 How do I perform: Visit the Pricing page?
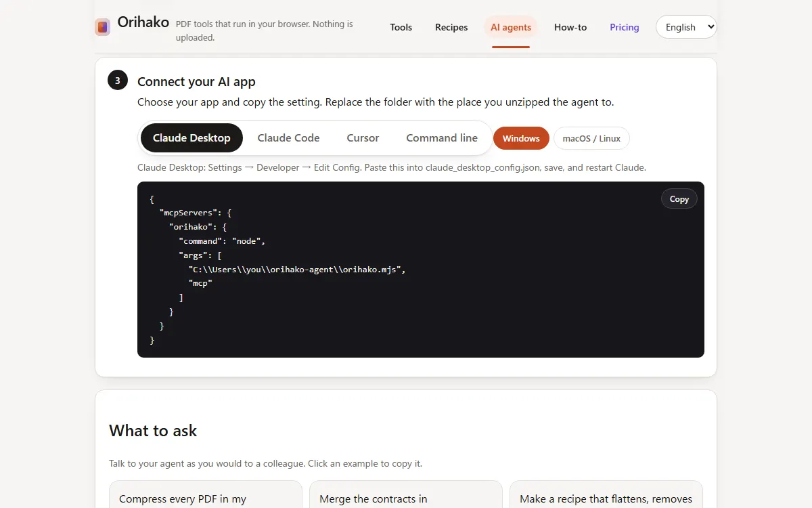(624, 27)
